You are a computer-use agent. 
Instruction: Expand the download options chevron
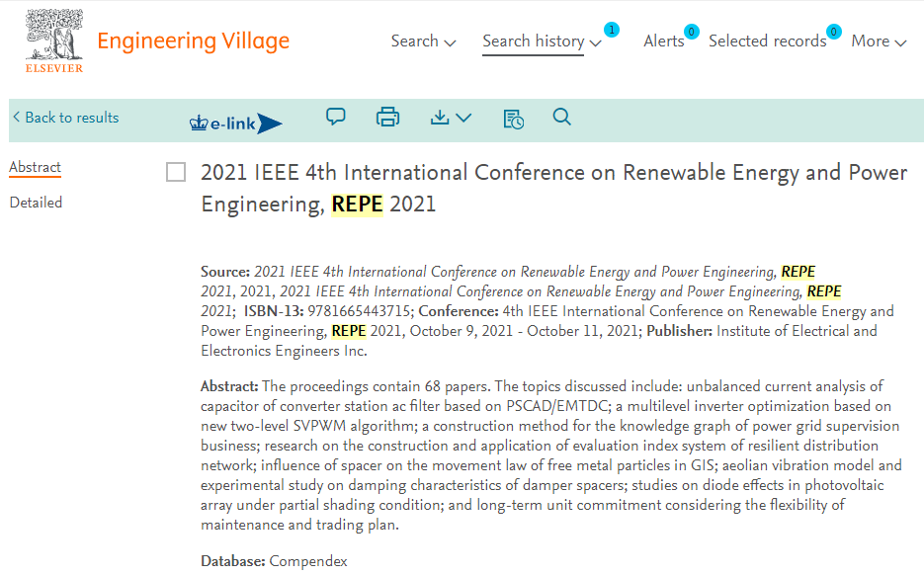click(x=463, y=118)
